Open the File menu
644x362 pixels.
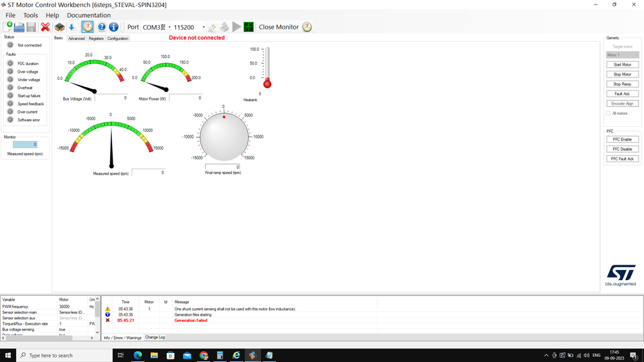pyautogui.click(x=10, y=15)
